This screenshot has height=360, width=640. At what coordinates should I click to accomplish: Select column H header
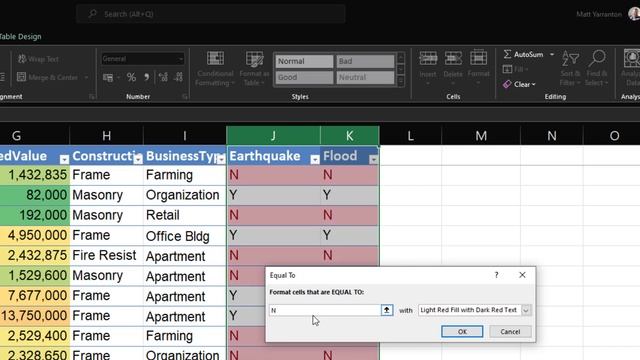click(106, 136)
